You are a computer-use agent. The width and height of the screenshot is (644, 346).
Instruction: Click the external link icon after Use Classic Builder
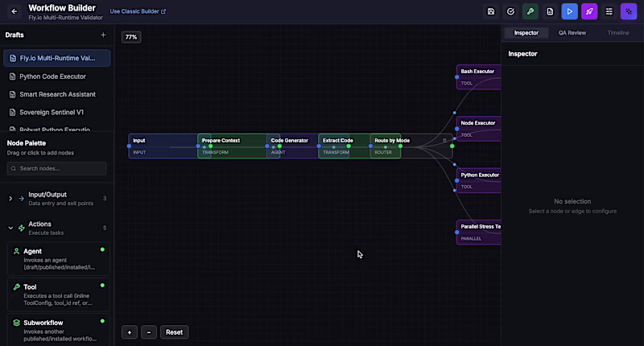tap(163, 11)
